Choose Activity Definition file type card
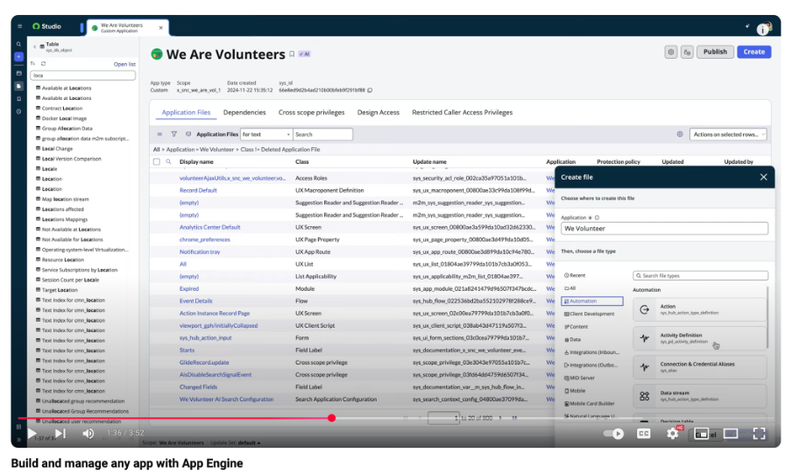The width and height of the screenshot is (792, 475). 700,338
